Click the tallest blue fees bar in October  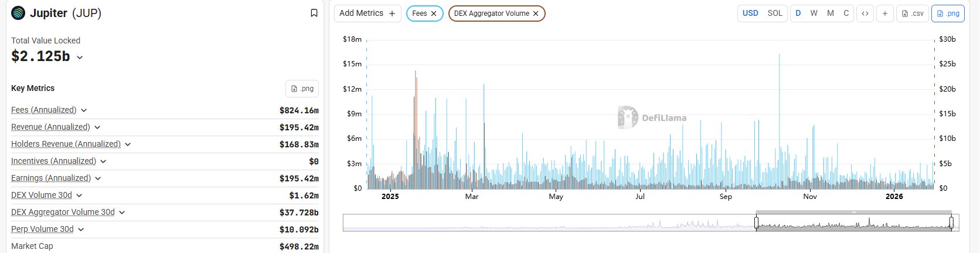pyautogui.click(x=780, y=122)
